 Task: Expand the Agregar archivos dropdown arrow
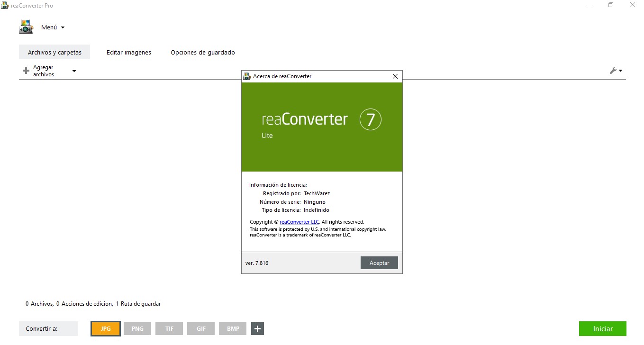pos(73,71)
